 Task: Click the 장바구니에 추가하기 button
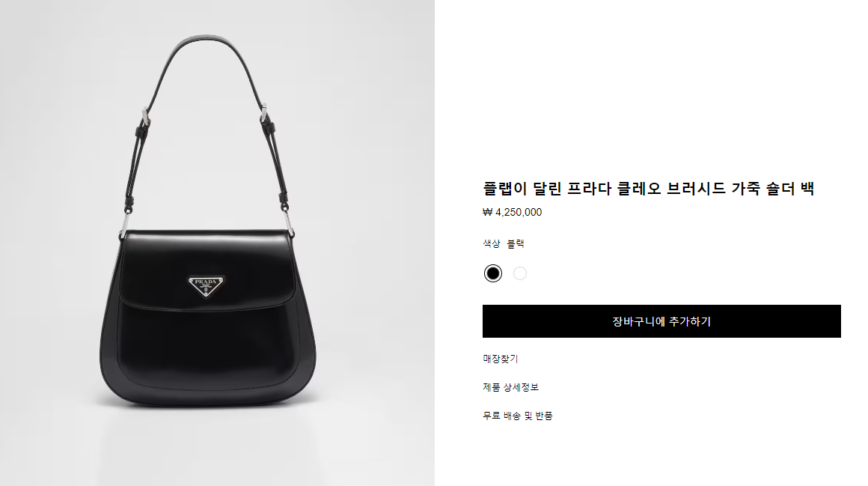[x=661, y=321]
